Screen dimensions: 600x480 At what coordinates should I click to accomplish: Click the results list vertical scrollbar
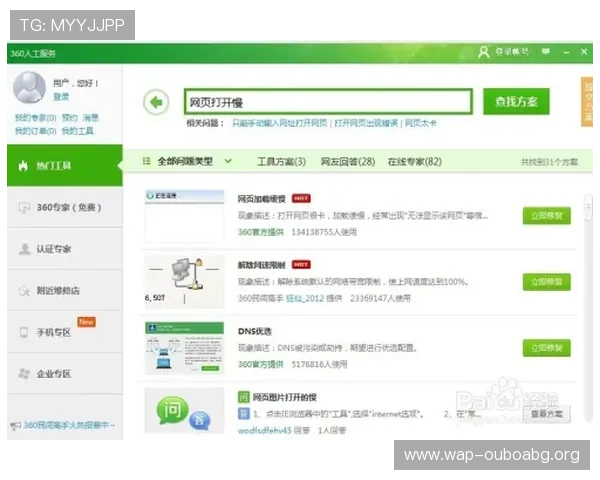(x=588, y=307)
